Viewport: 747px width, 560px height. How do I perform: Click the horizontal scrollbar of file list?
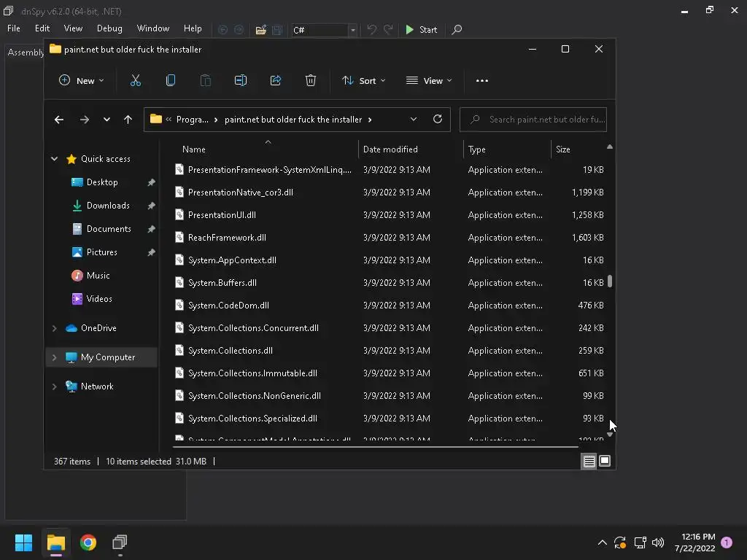coord(376,447)
